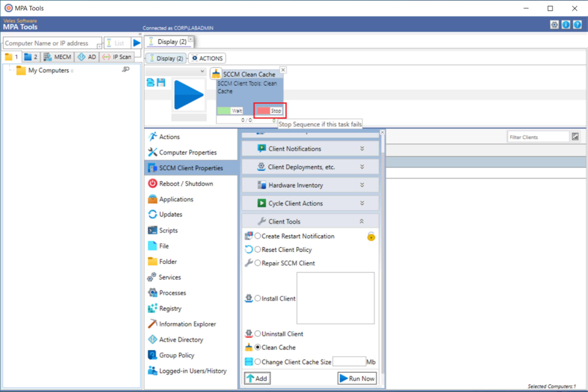Click the load sequence file icon
The image size is (588, 392).
(150, 82)
